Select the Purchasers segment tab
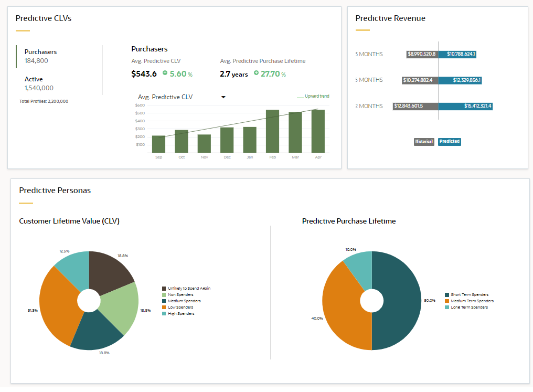The height and width of the screenshot is (392, 533). coord(41,56)
